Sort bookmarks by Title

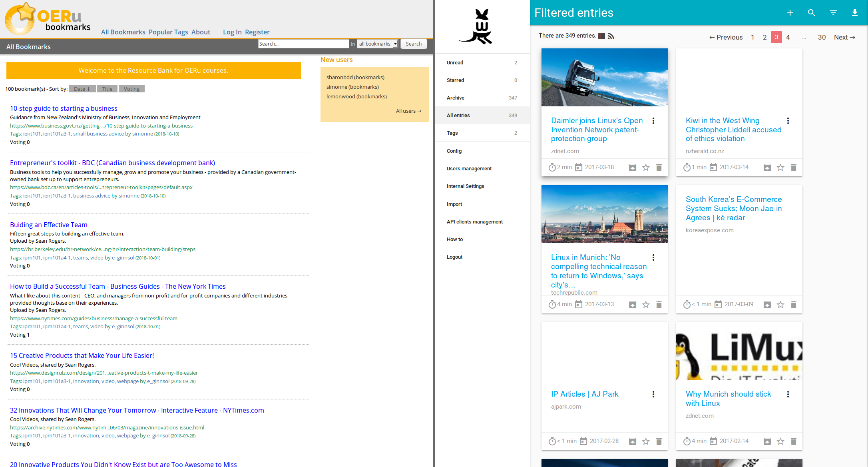click(107, 89)
